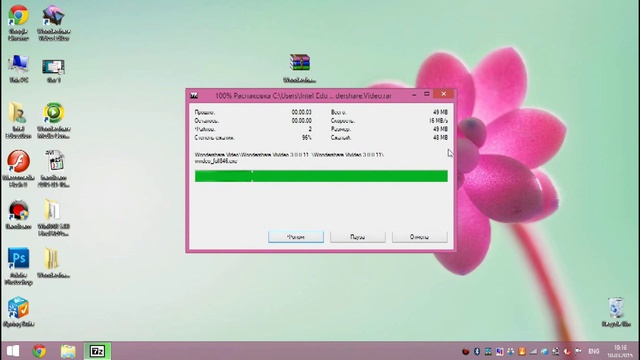Click the Пауза (Pause) button
The width and height of the screenshot is (640, 360).
[x=358, y=237]
